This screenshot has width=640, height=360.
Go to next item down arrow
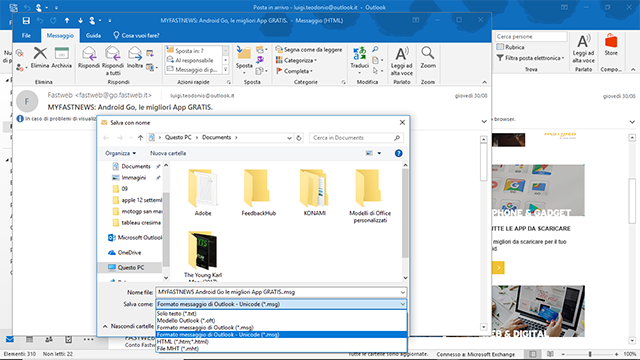coord(80,20)
